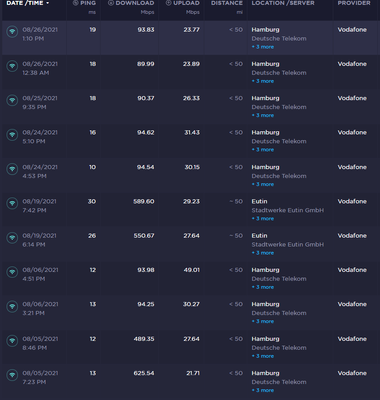
Task: Open '3 more' link in 08/19/2021 6:14 PM row
Action: coord(263,253)
